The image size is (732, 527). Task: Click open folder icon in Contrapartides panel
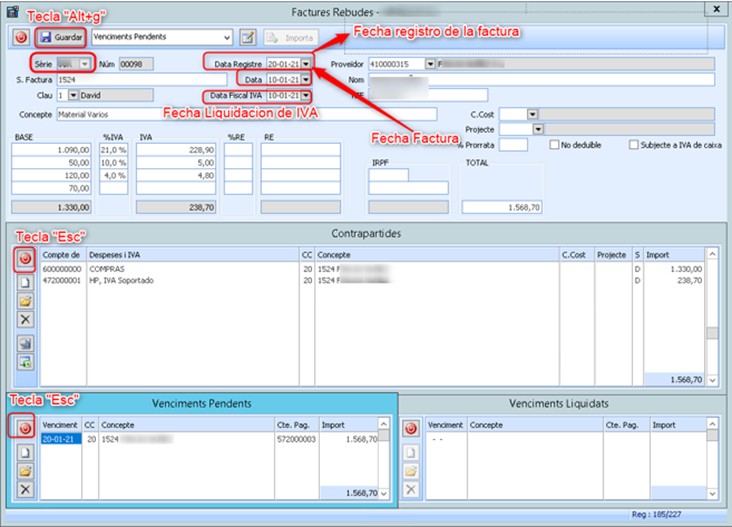pos(26,301)
